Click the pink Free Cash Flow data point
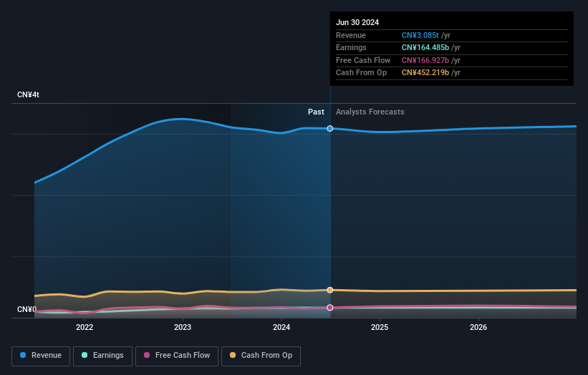Image resolution: width=588 pixels, height=375 pixels. pos(330,308)
